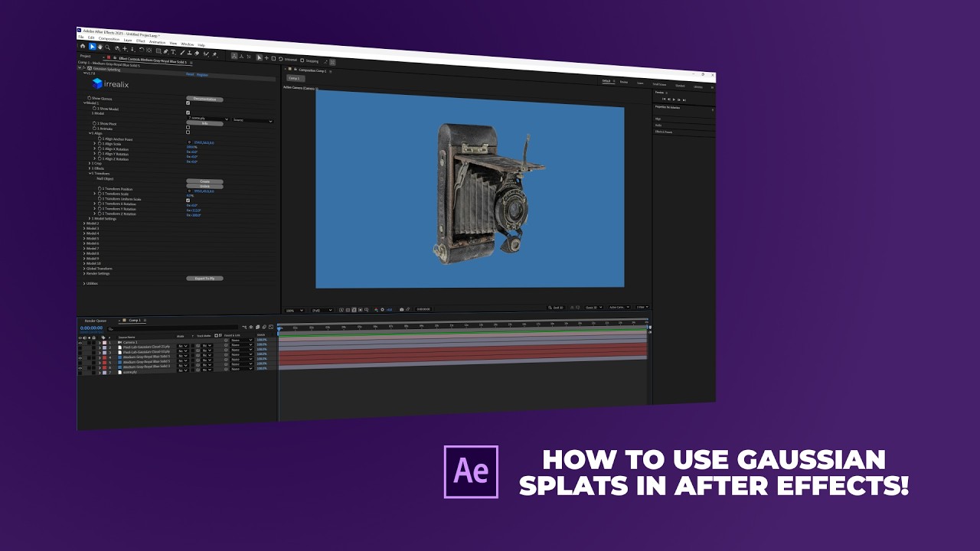980x551 pixels.
Task: Collapse the 1 Align group
Action: pos(90,133)
